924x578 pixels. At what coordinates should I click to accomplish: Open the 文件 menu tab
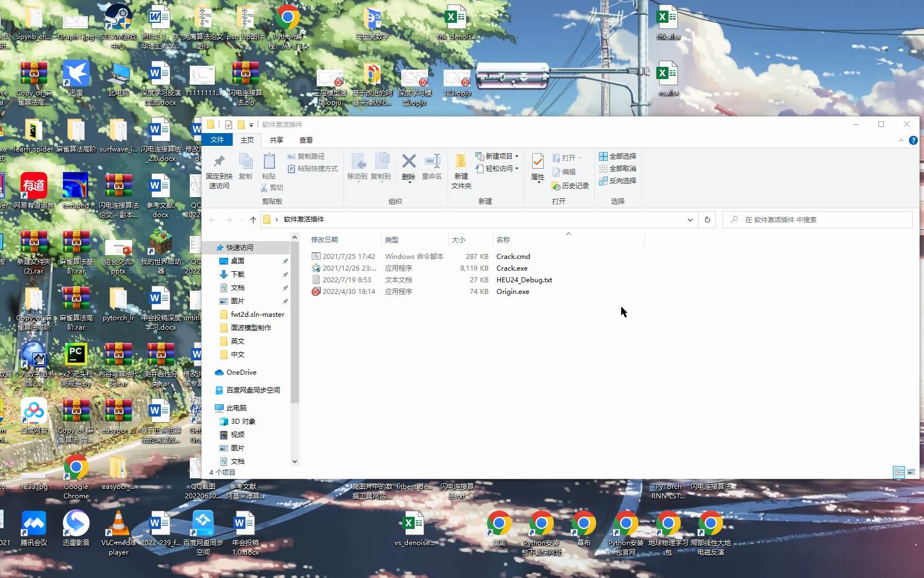[x=217, y=140]
